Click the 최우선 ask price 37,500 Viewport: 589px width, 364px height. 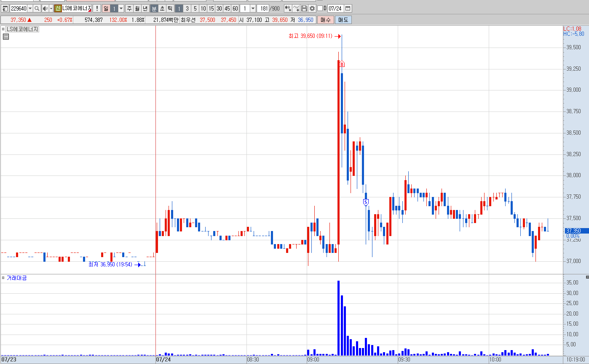[207, 20]
